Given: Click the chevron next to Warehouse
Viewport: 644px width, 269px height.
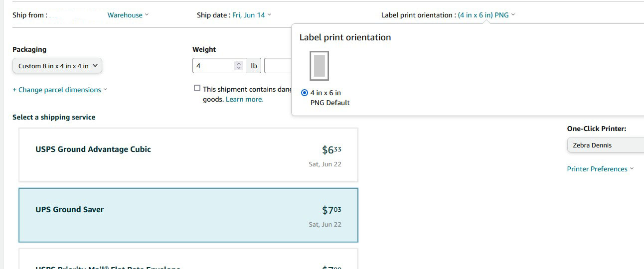Looking at the screenshot, I should pyautogui.click(x=147, y=15).
